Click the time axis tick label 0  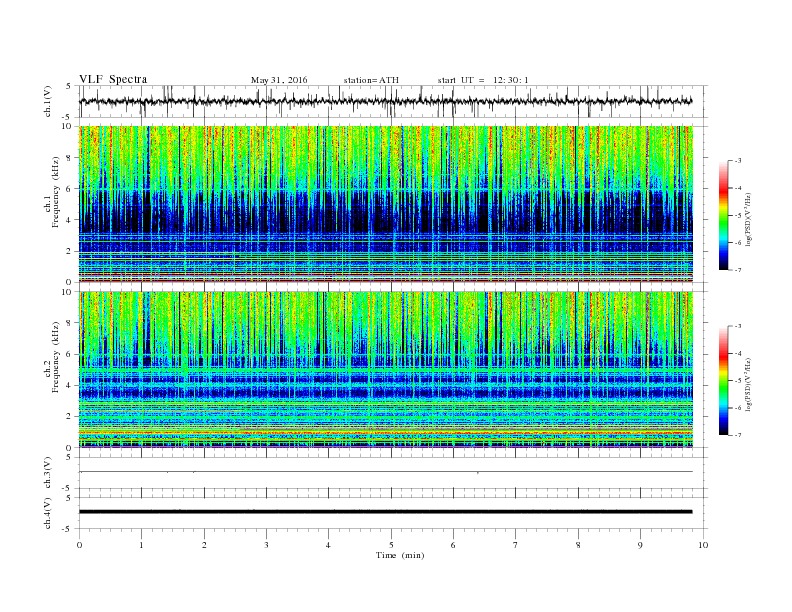tap(79, 545)
